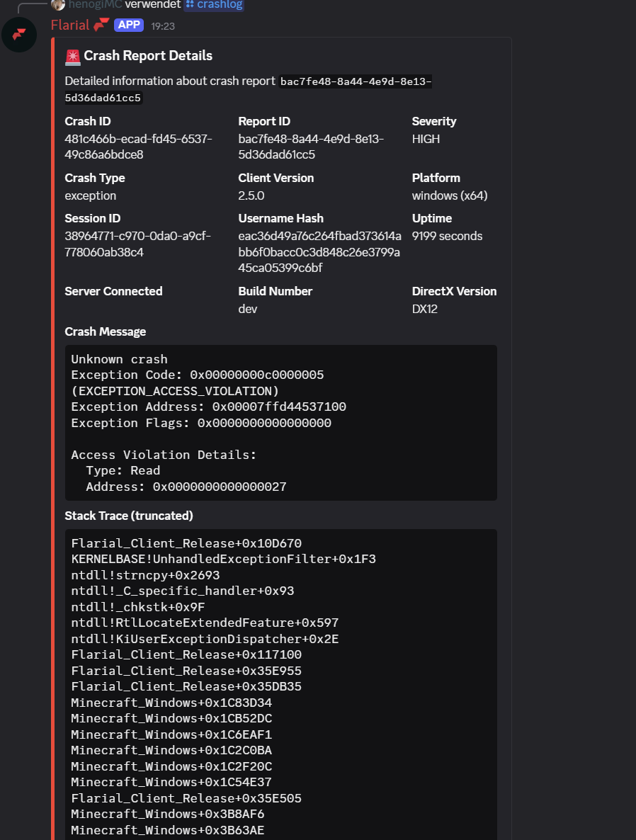Click the Exception Address line in crash message
Screen dimensions: 636x840
[208, 407]
